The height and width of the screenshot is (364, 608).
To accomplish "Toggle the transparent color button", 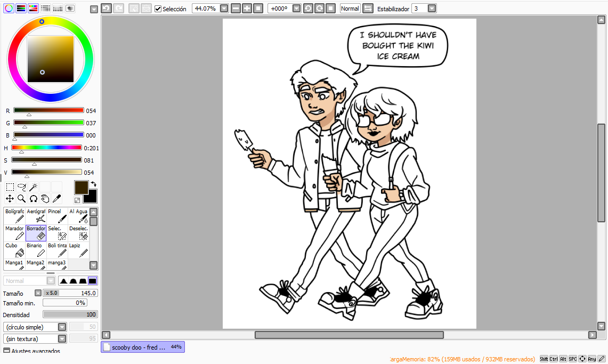I will click(77, 200).
